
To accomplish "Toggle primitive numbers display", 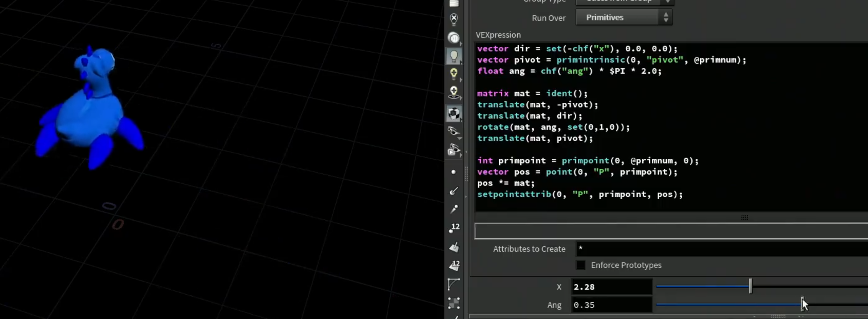I will coord(454,266).
